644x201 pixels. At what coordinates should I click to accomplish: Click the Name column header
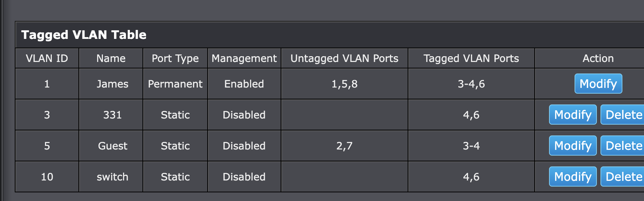(111, 58)
